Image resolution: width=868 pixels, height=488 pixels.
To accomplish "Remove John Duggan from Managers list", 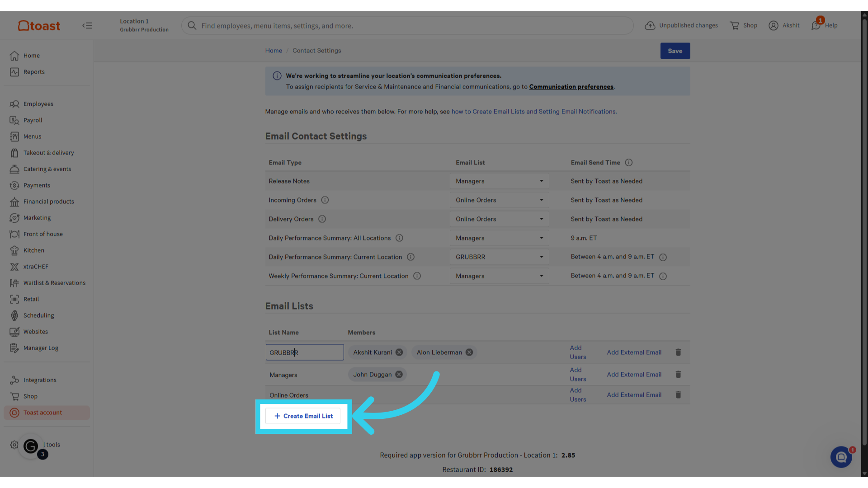I will point(399,375).
